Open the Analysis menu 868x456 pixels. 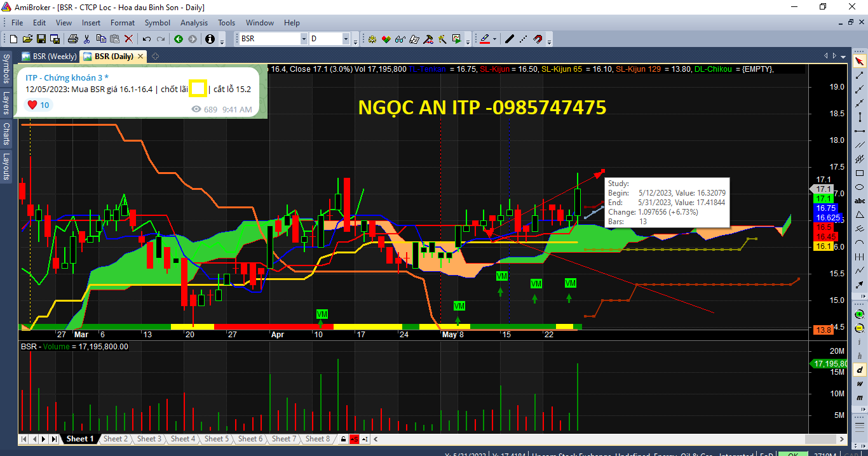pos(194,22)
